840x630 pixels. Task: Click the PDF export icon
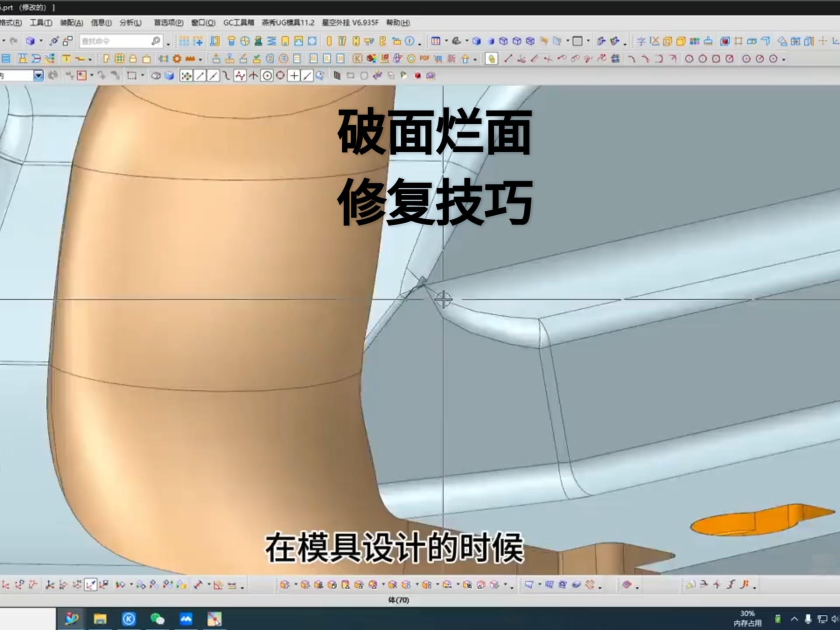[424, 59]
